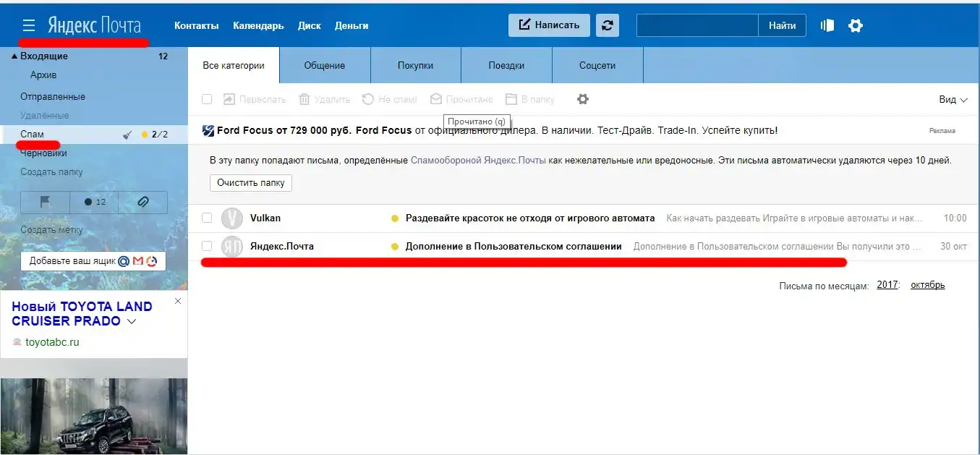Click the refresh mail icon

point(608,25)
